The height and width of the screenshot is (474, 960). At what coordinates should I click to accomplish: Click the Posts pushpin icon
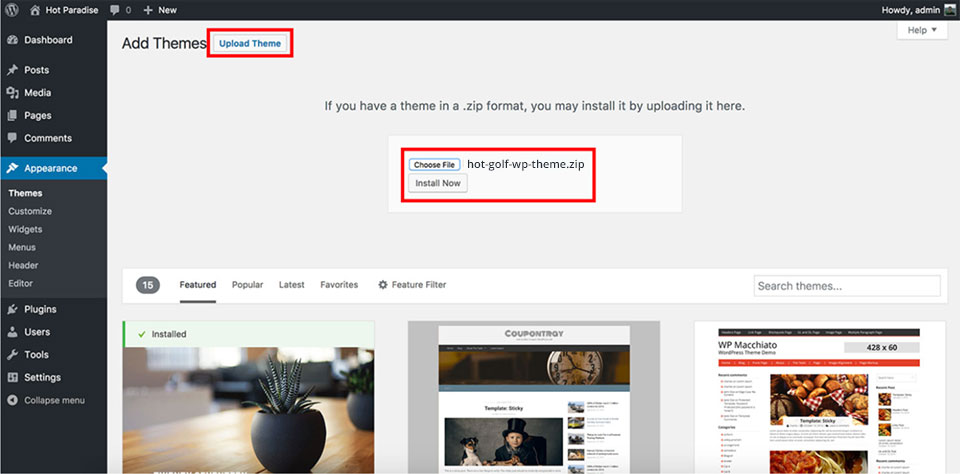(12, 70)
